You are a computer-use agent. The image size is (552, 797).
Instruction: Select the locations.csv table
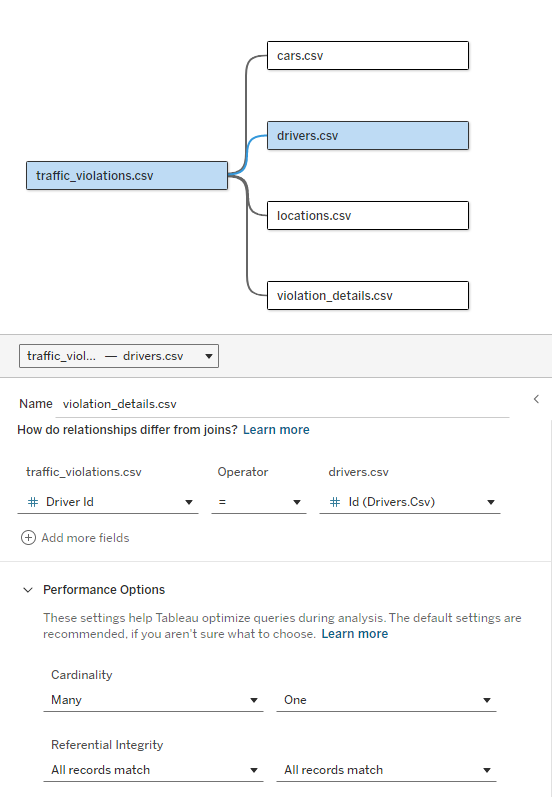point(368,216)
